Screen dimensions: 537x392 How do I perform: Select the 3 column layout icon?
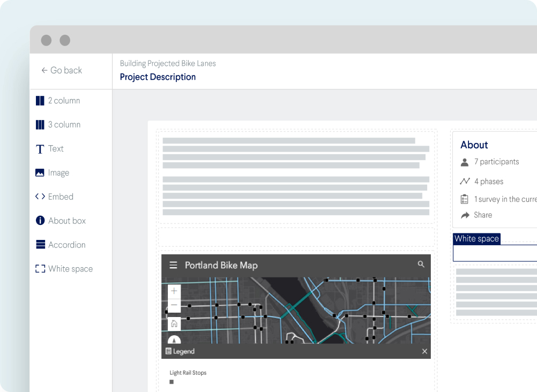(x=40, y=125)
